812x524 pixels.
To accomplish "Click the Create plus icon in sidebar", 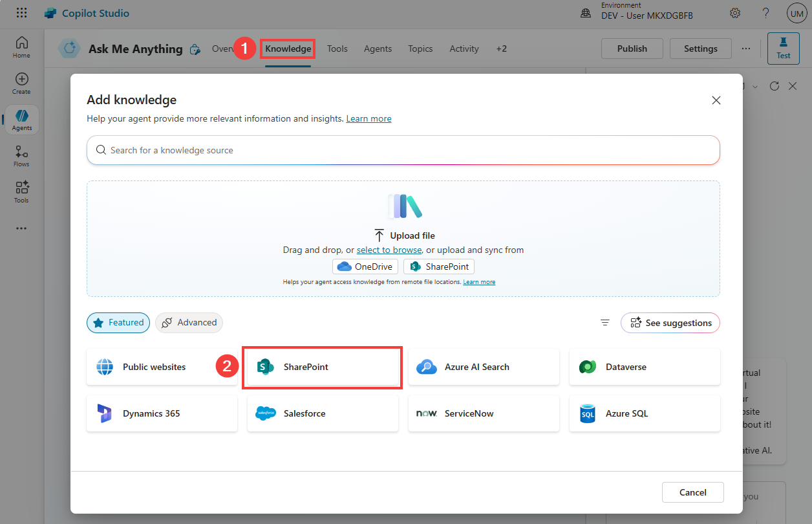I will pyautogui.click(x=21, y=83).
